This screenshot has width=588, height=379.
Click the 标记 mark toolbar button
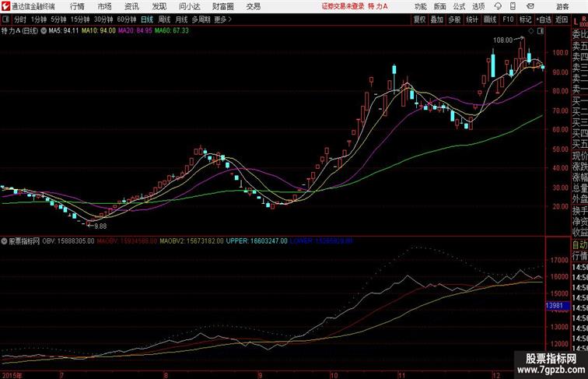[x=525, y=19]
